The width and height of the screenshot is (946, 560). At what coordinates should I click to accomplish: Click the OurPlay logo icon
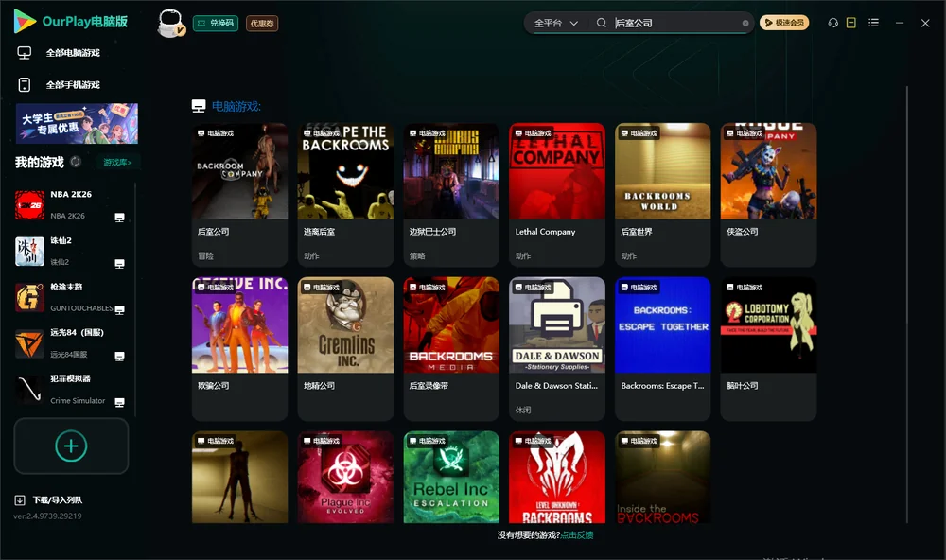pyautogui.click(x=25, y=21)
